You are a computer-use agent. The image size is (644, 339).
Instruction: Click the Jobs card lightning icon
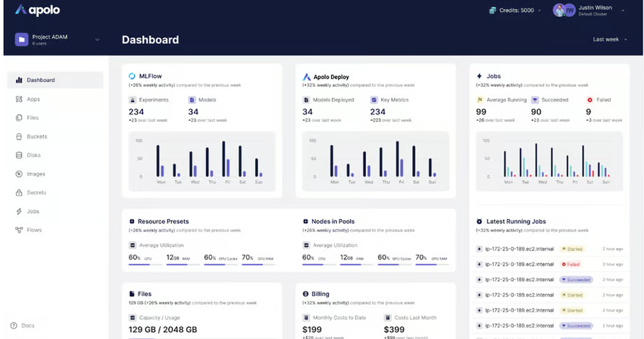click(x=479, y=76)
